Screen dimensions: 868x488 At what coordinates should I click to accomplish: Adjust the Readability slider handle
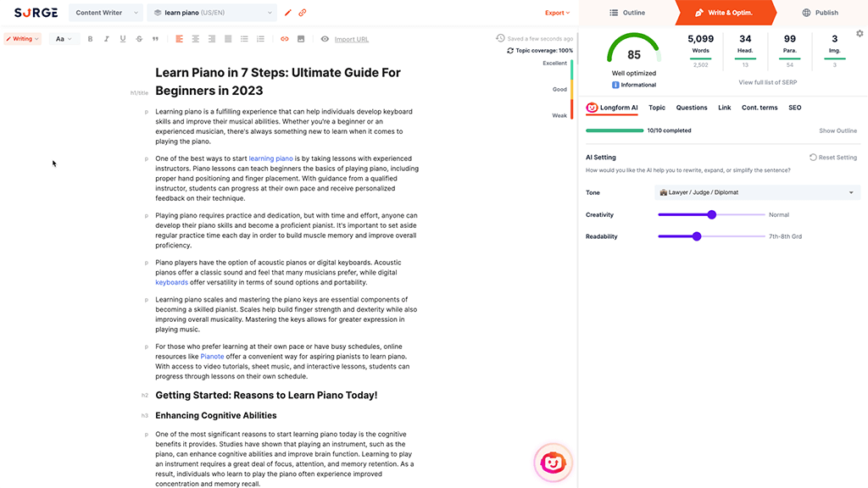click(697, 236)
